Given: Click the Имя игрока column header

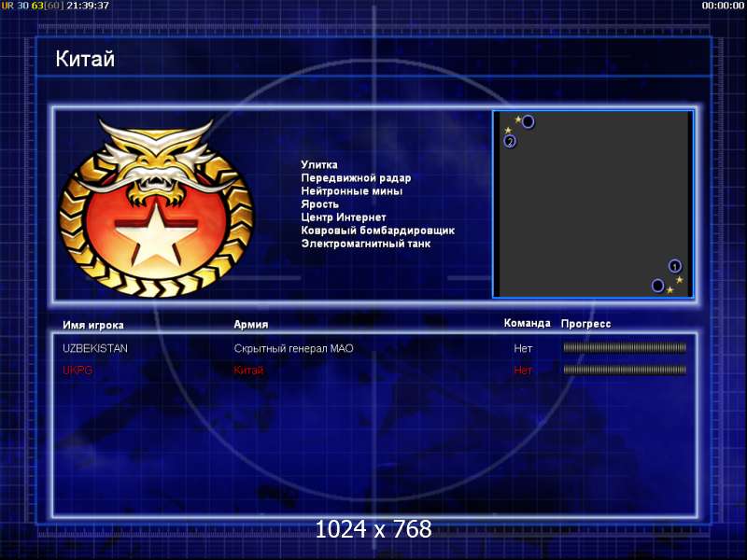Looking at the screenshot, I should tap(93, 325).
